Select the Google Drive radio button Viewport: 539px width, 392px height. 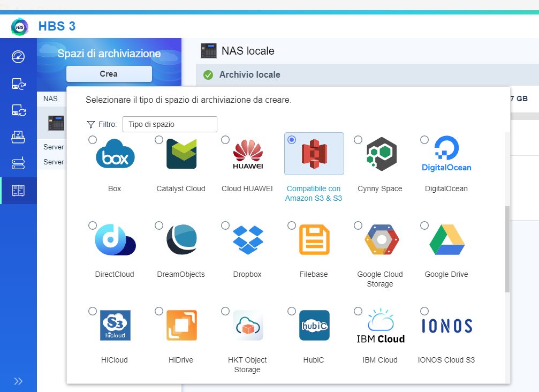coord(424,225)
